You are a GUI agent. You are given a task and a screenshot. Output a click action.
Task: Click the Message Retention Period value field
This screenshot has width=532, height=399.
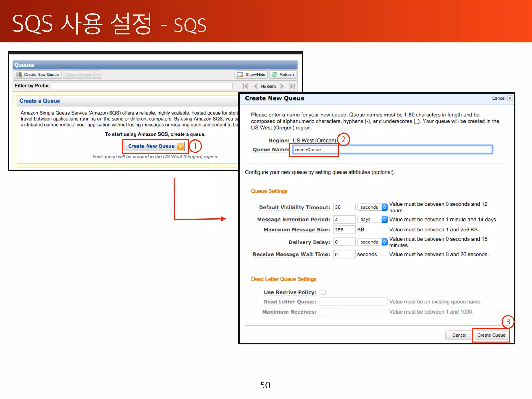click(x=344, y=220)
